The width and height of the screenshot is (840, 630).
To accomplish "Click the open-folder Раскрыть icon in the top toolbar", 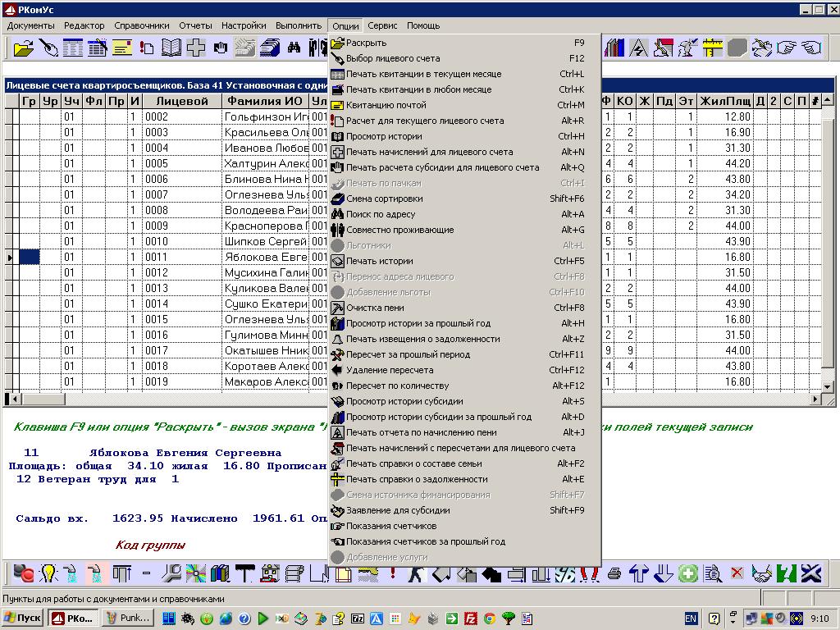I will (x=25, y=48).
